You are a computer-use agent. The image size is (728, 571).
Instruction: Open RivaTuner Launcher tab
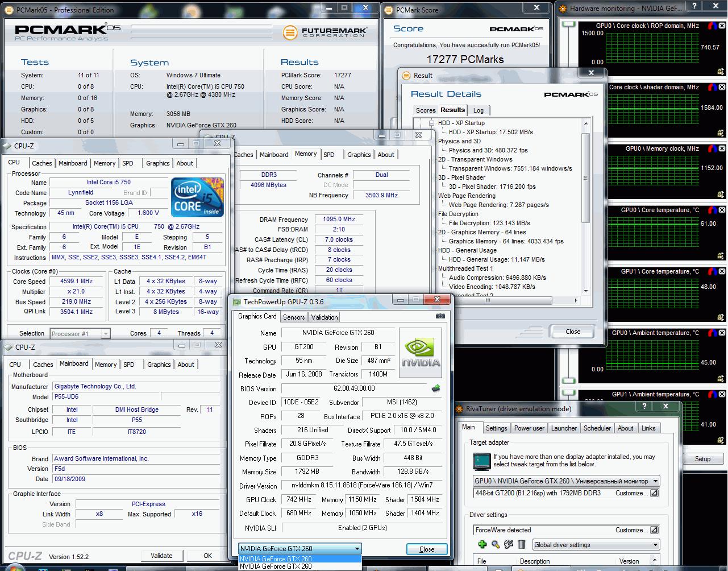[564, 428]
